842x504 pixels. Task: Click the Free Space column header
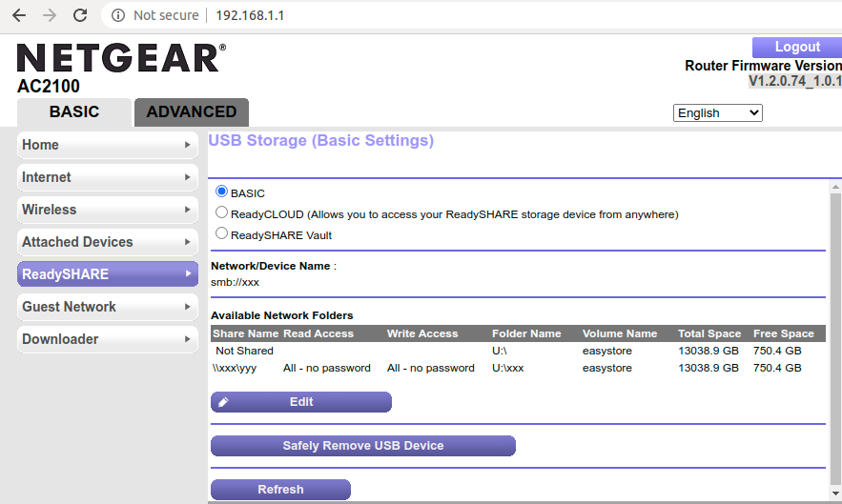784,333
